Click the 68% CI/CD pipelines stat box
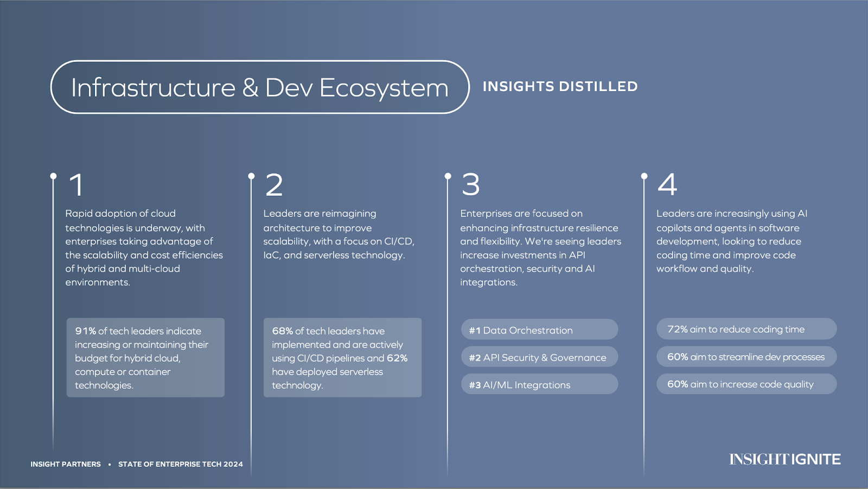 [342, 358]
